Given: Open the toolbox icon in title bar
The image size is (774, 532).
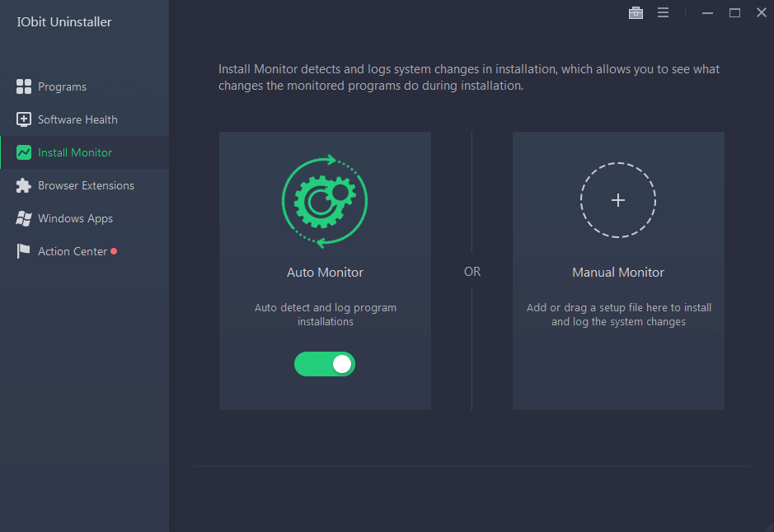Looking at the screenshot, I should (x=636, y=13).
